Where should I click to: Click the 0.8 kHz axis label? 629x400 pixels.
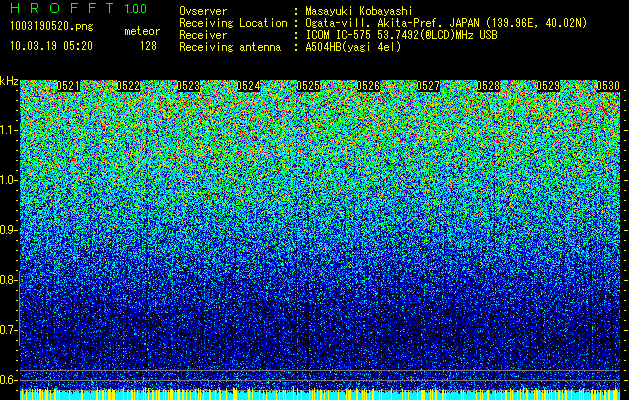click(7, 280)
